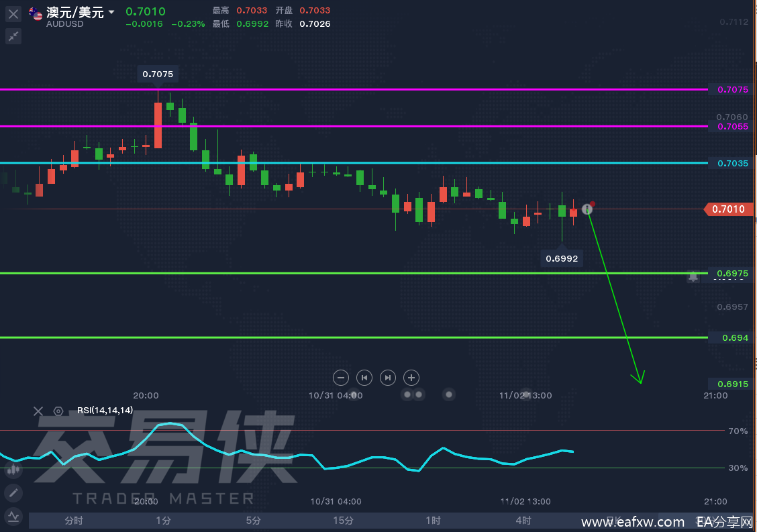Click the 最低 value 0.6992 in header

[x=252, y=23]
